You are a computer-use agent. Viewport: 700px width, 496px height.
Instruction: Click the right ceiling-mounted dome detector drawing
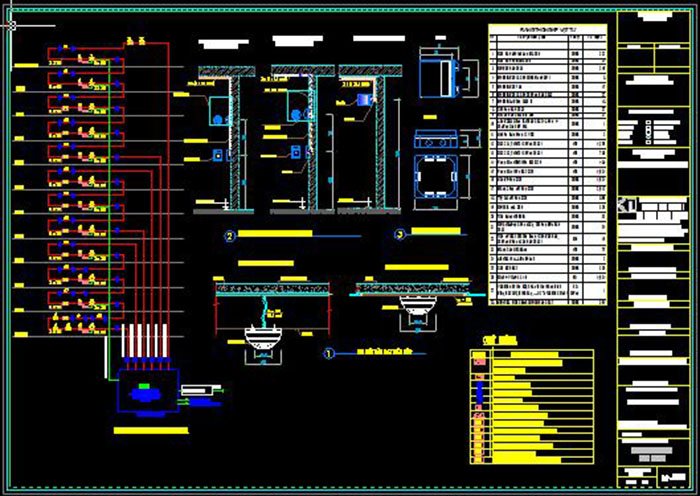(417, 309)
